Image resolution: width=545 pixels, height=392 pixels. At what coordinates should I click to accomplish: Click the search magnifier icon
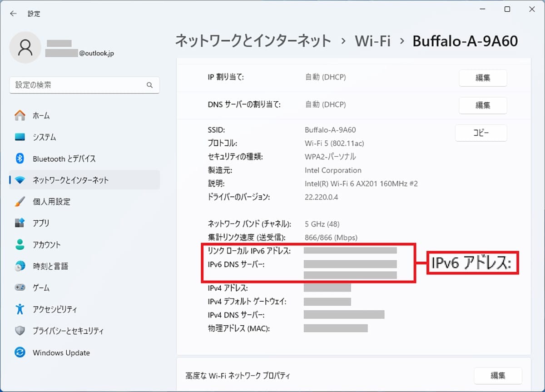pos(149,85)
